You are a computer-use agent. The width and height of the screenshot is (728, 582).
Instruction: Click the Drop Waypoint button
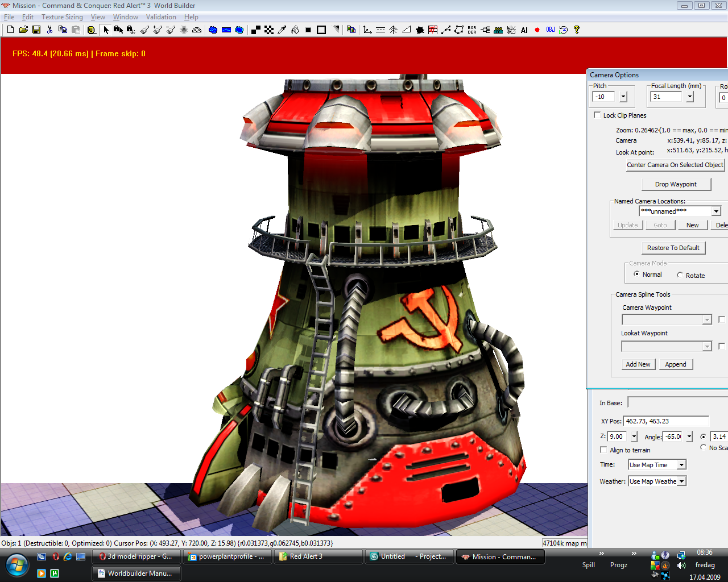click(676, 184)
